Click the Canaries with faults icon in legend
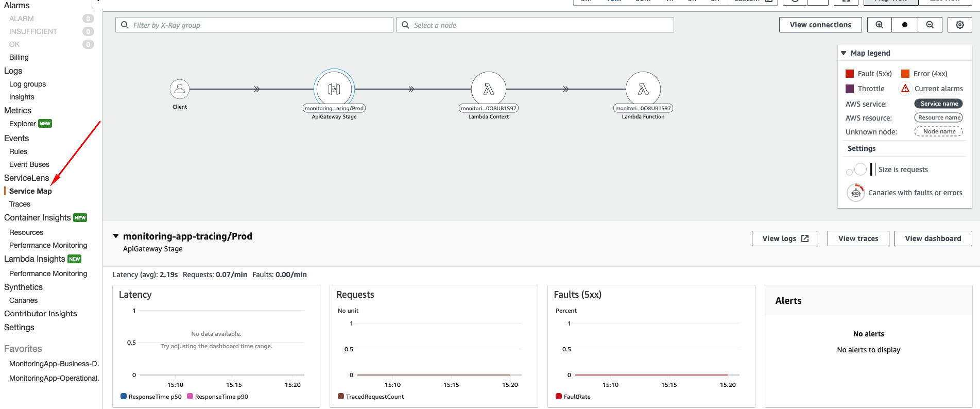 coord(856,193)
